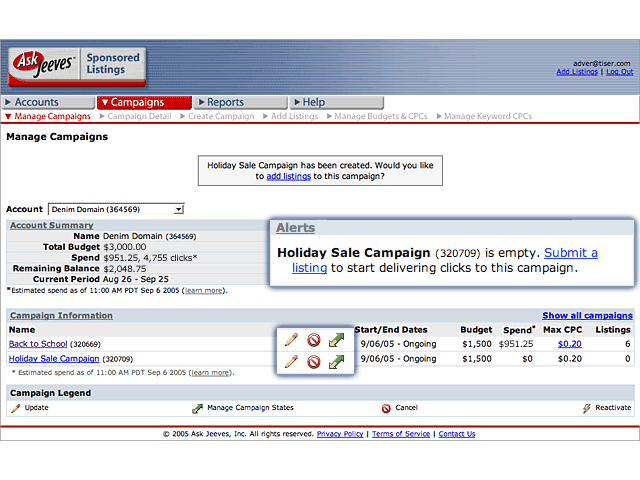
Task: Open the Accounts navigation tab
Action: point(49,102)
